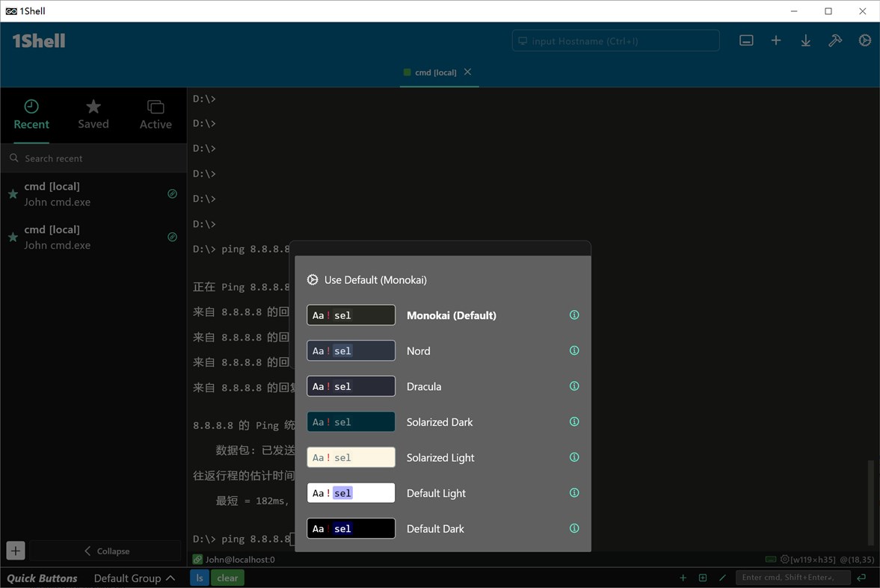Click the plus button at sidebar bottom
This screenshot has width=880, height=588.
coord(16,551)
